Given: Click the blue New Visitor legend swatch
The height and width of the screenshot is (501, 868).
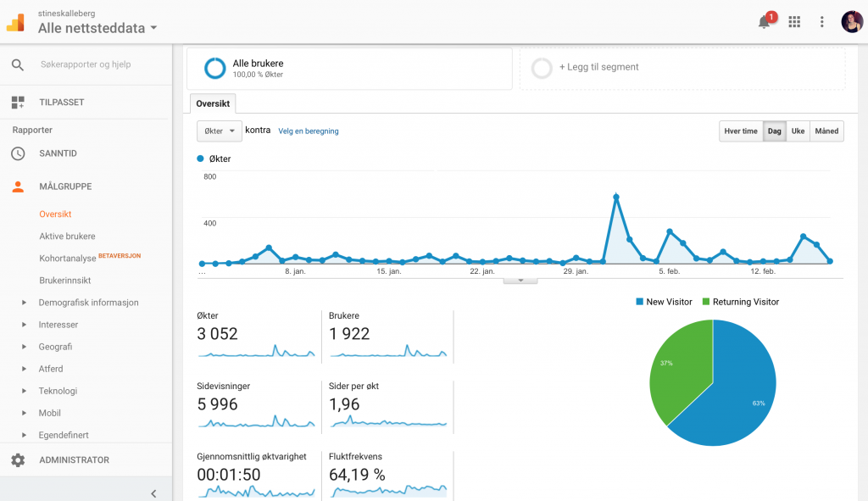Looking at the screenshot, I should click(639, 302).
